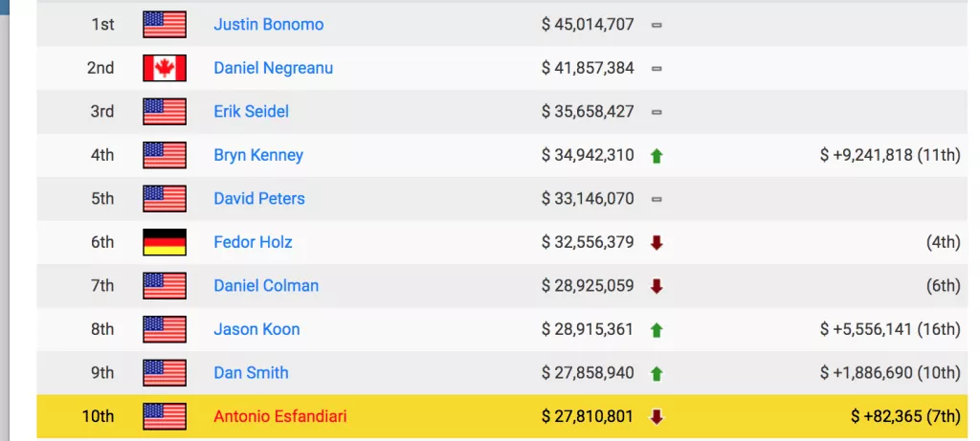Click the German flag beside Fedor Holz
980x441 pixels.
tap(165, 242)
